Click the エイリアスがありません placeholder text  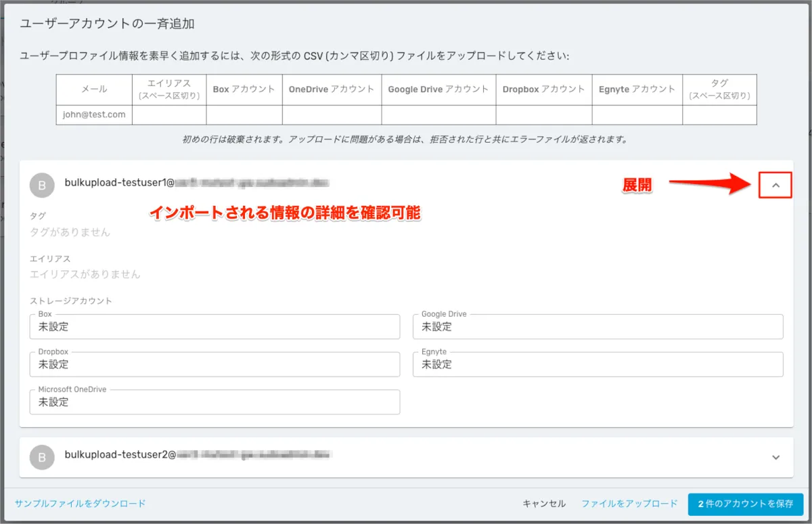[x=85, y=275]
